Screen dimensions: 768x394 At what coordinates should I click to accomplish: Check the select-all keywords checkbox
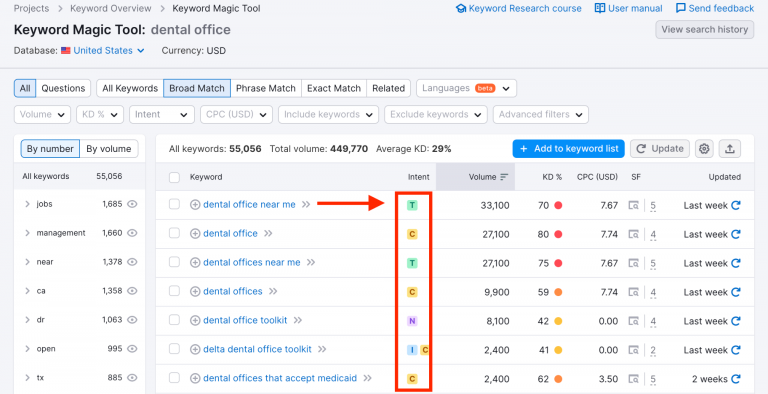[x=174, y=177]
